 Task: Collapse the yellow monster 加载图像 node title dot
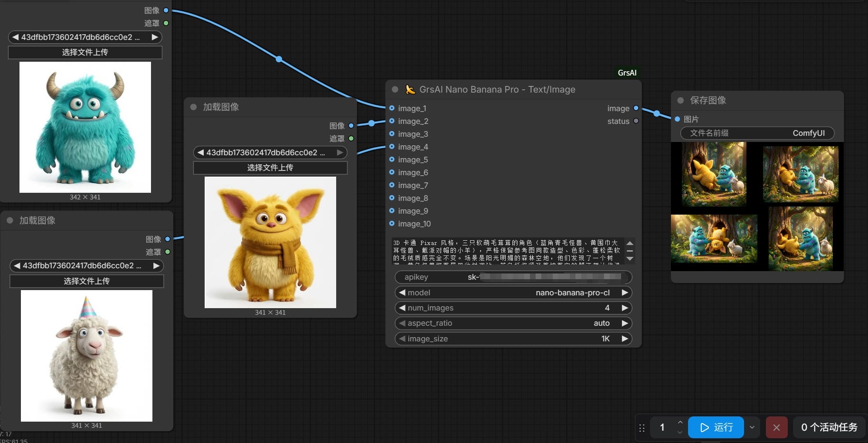pos(193,107)
